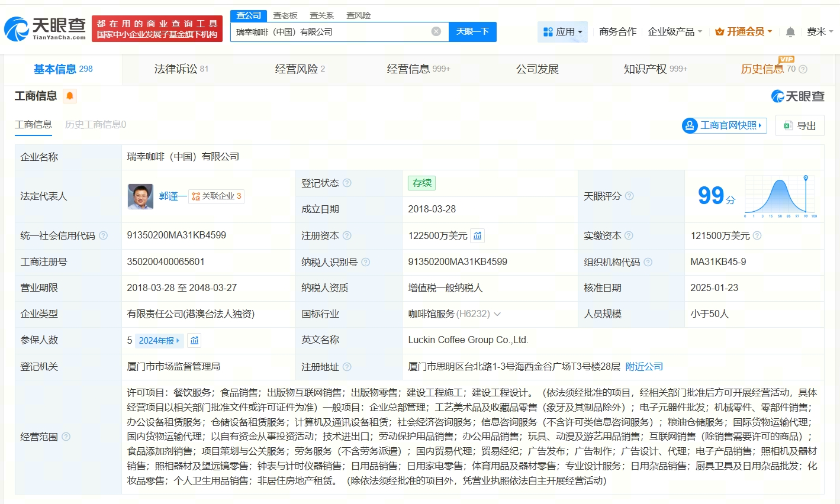Switch to 查公司 search tab
This screenshot has width=840, height=504.
click(x=249, y=15)
